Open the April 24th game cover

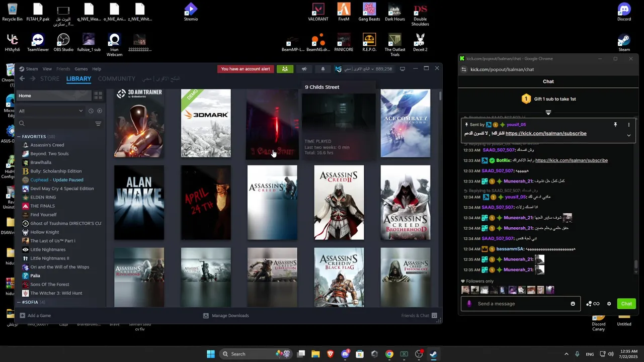(x=206, y=203)
